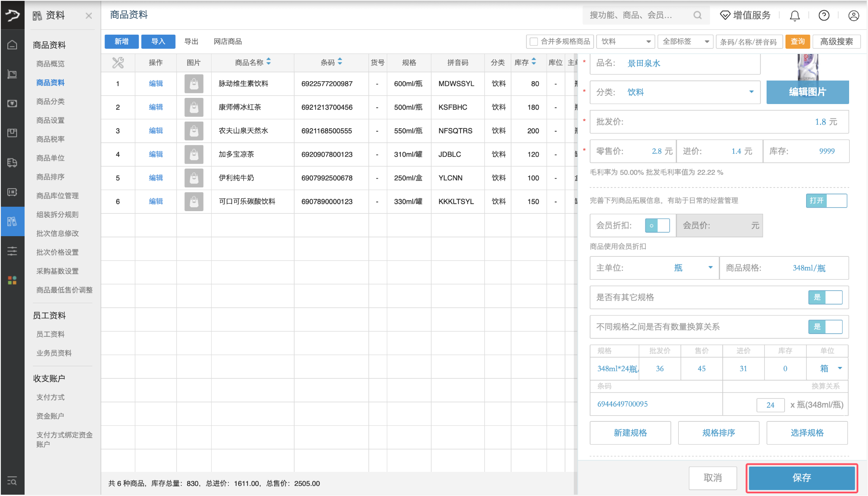Click the home icon in left sidebar

12,45
